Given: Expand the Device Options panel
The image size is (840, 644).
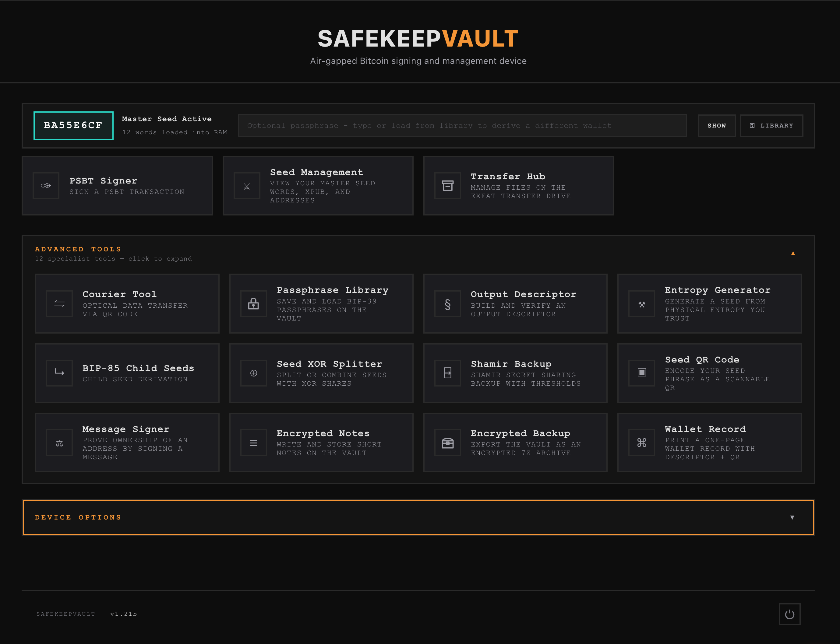Looking at the screenshot, I should pos(418,517).
